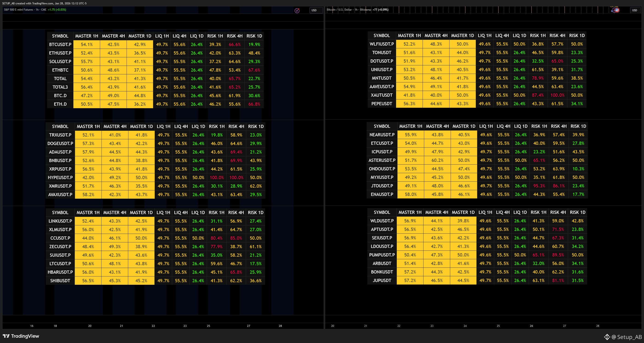Click the yellow CCUSDT.P MASTER 1D 50.0% cell

(x=141, y=238)
